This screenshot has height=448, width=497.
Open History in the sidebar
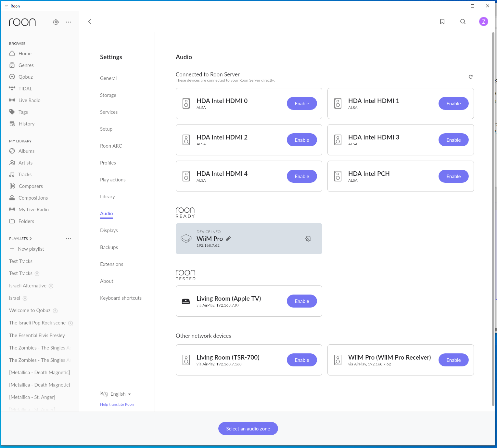[x=22, y=124]
